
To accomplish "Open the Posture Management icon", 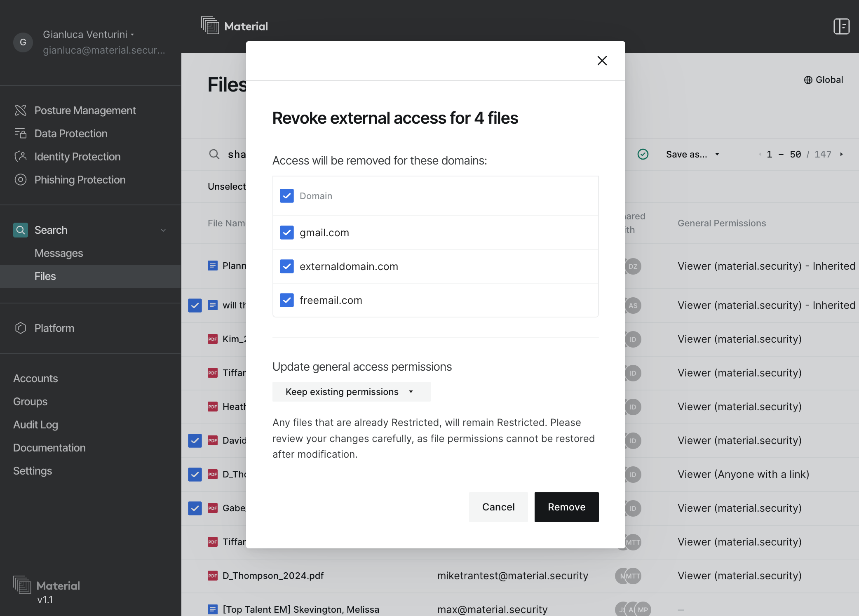I will pos(21,111).
